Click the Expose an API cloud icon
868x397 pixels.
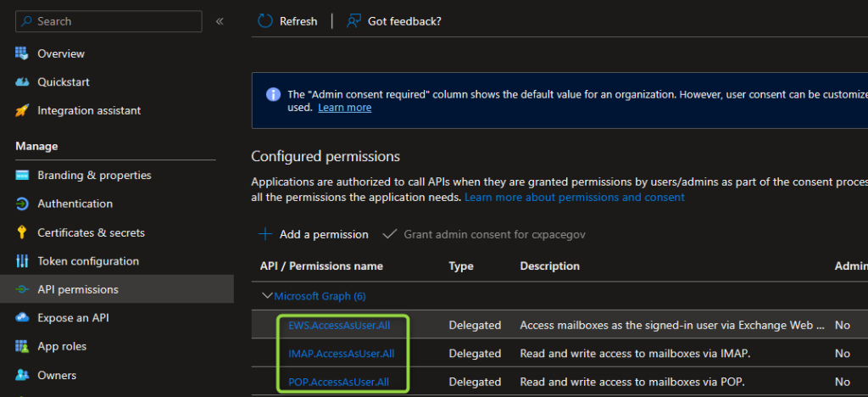click(22, 318)
